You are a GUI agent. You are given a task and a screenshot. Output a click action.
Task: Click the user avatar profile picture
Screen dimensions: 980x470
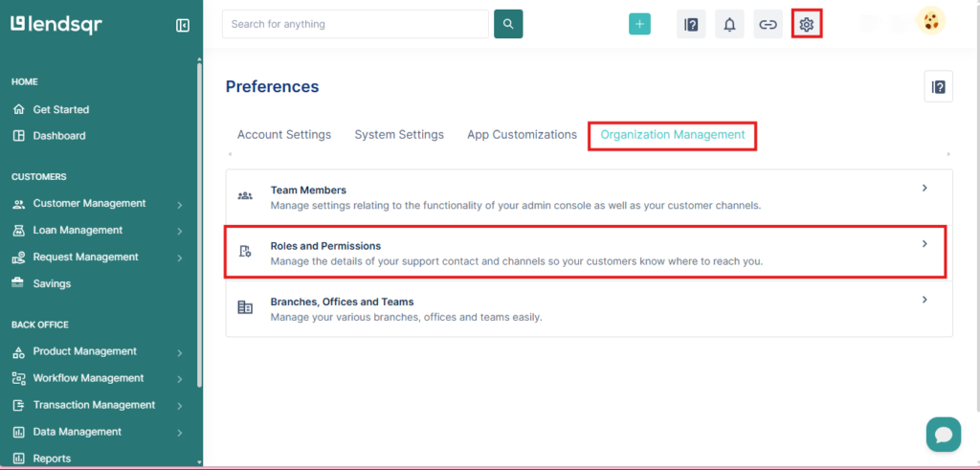coord(930,21)
